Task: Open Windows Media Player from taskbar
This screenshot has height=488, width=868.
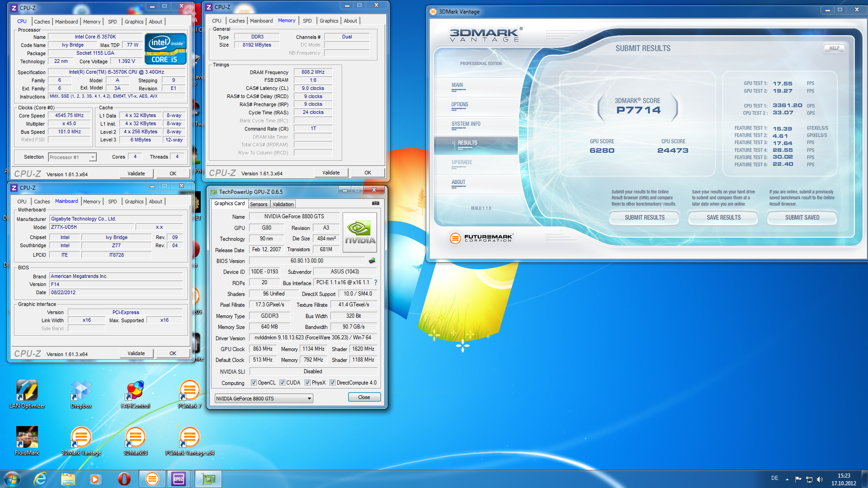Action: pos(95,479)
